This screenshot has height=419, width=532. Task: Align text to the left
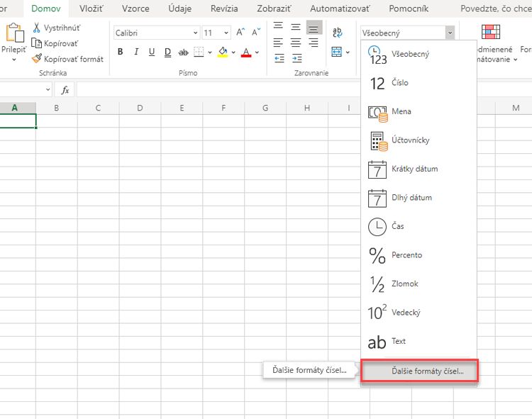(x=278, y=43)
